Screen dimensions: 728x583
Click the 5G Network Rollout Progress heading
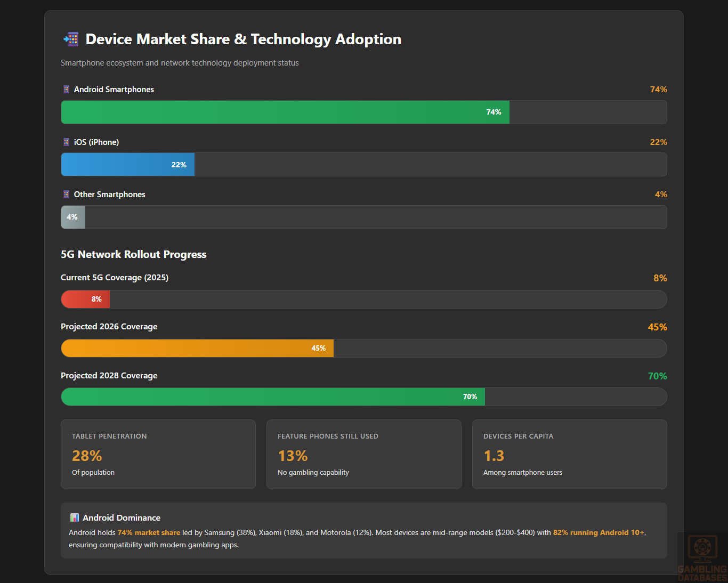pyautogui.click(x=133, y=254)
